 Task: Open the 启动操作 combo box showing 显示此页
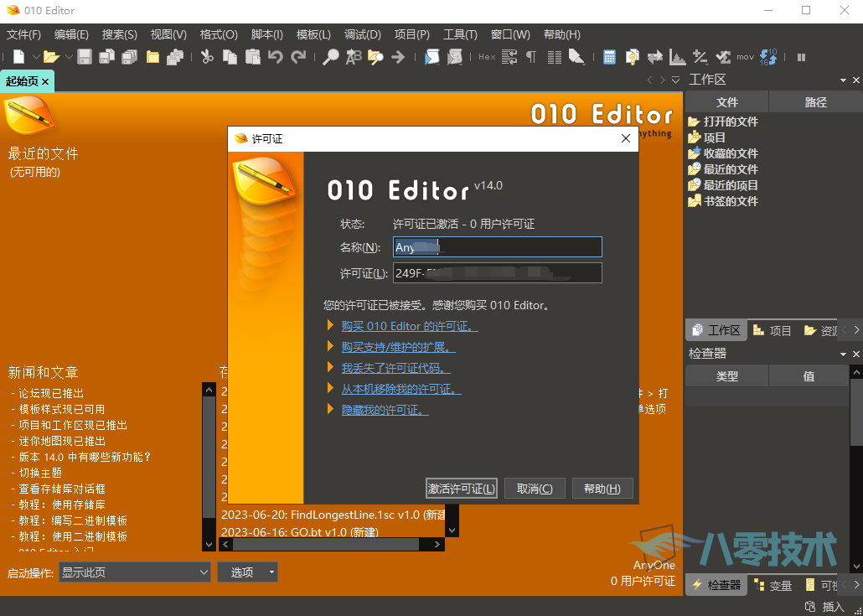[134, 572]
